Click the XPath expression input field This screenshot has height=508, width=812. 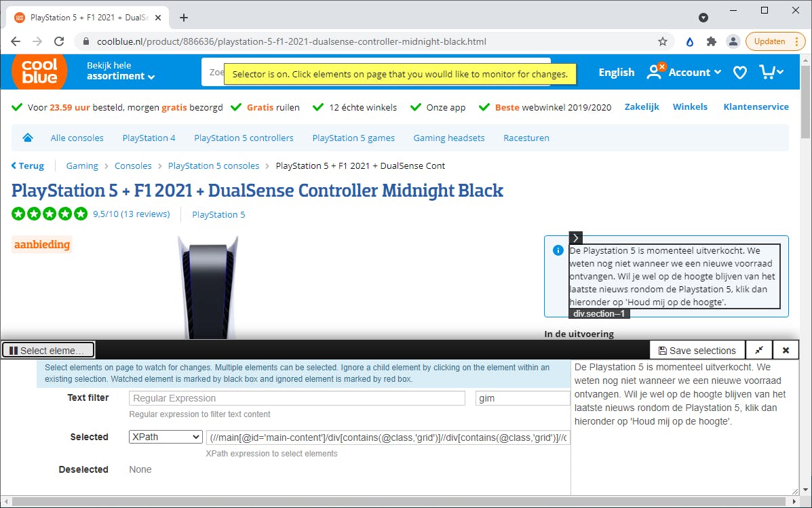388,437
